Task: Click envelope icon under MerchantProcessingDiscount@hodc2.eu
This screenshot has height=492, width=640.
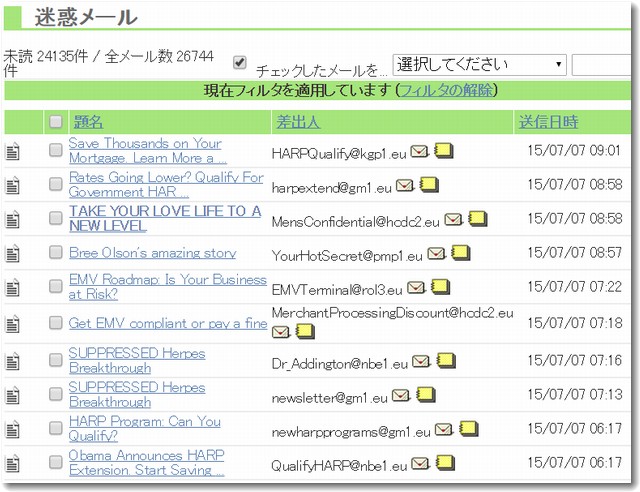Action: (x=281, y=332)
